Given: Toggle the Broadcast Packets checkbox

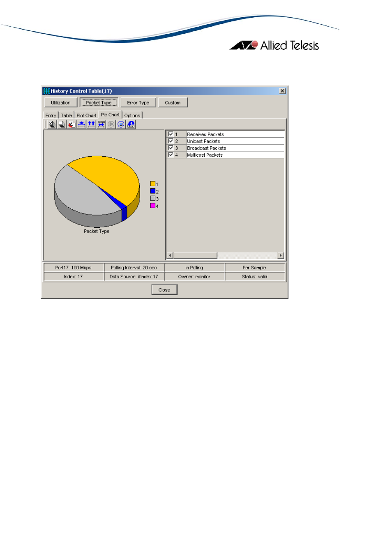Looking at the screenshot, I should pos(171,148).
